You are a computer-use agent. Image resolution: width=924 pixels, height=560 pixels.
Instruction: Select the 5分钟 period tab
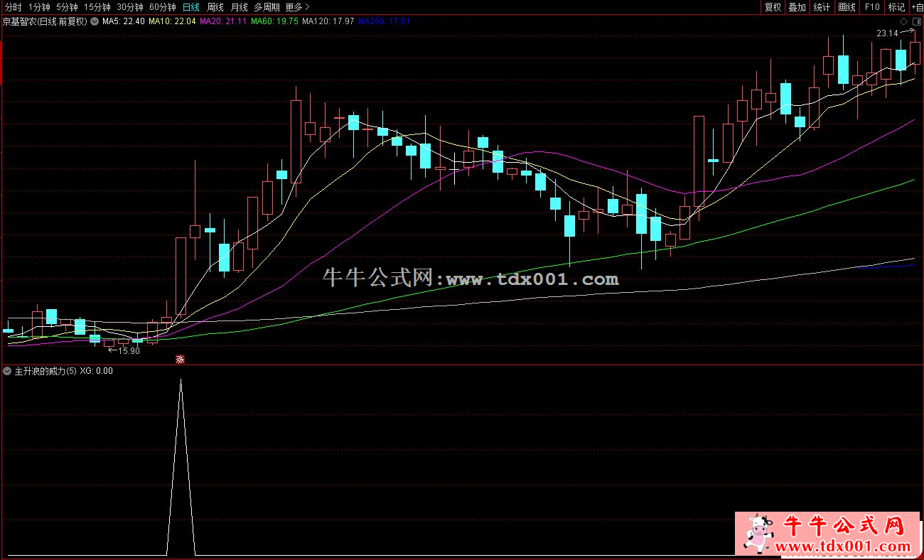click(67, 7)
